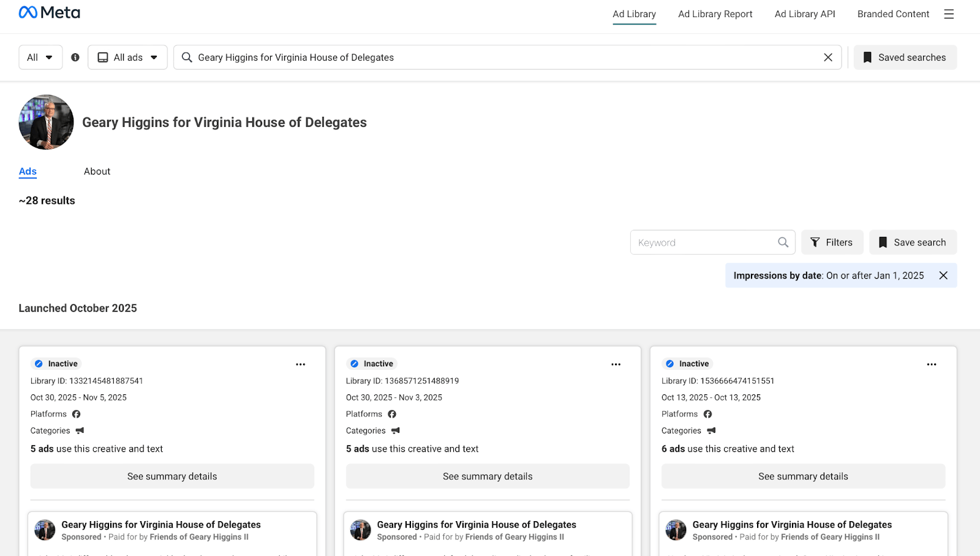Open the hamburger menu in header
The height and width of the screenshot is (556, 980).
click(x=949, y=14)
